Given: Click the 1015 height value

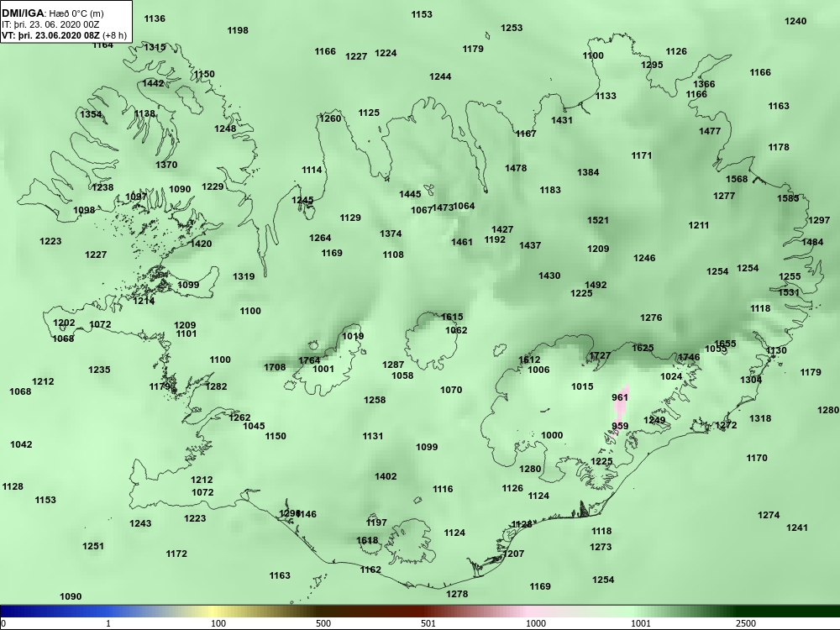Looking at the screenshot, I should [582, 386].
